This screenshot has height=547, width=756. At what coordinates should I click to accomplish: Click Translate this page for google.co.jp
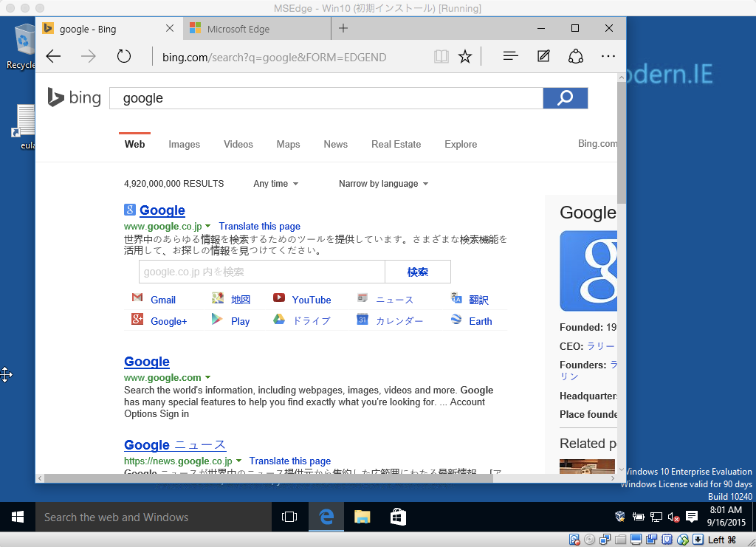(x=259, y=226)
